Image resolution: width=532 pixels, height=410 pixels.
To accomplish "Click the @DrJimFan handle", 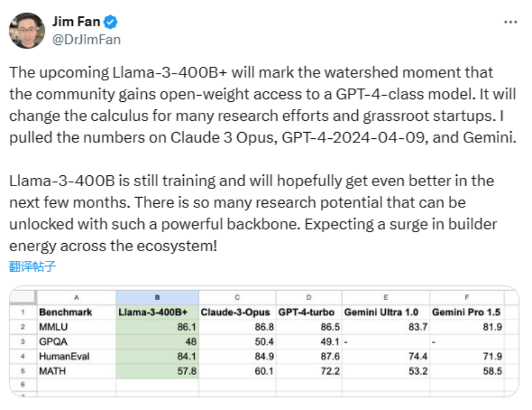I will [x=86, y=39].
